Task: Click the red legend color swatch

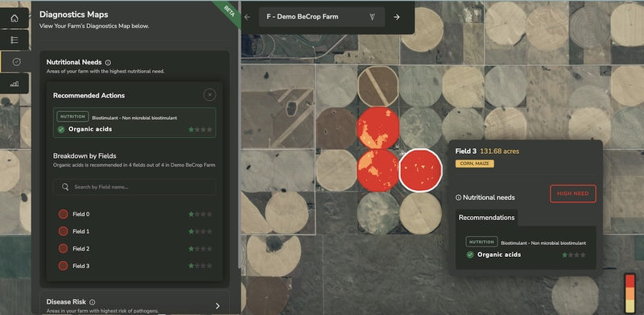Action: (x=630, y=280)
